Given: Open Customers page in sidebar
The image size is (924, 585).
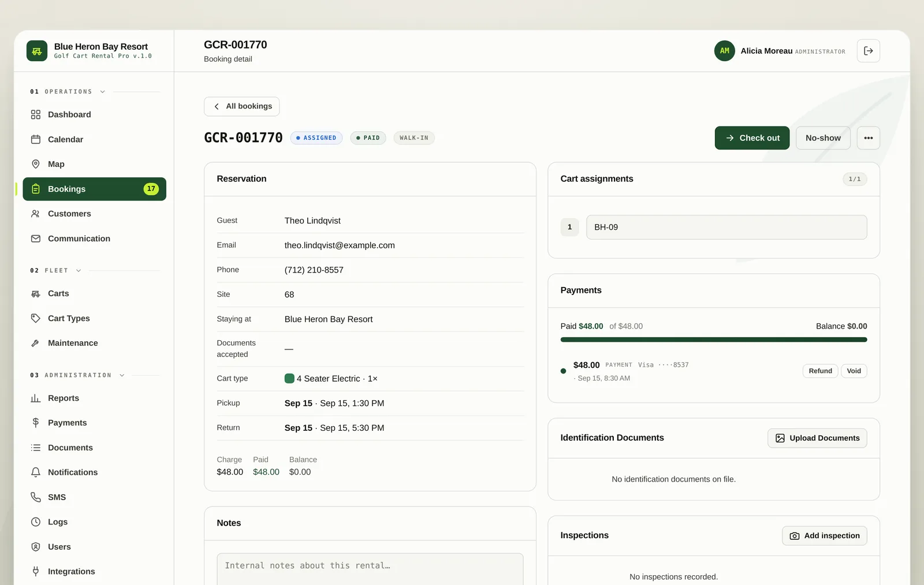Looking at the screenshot, I should [95, 214].
